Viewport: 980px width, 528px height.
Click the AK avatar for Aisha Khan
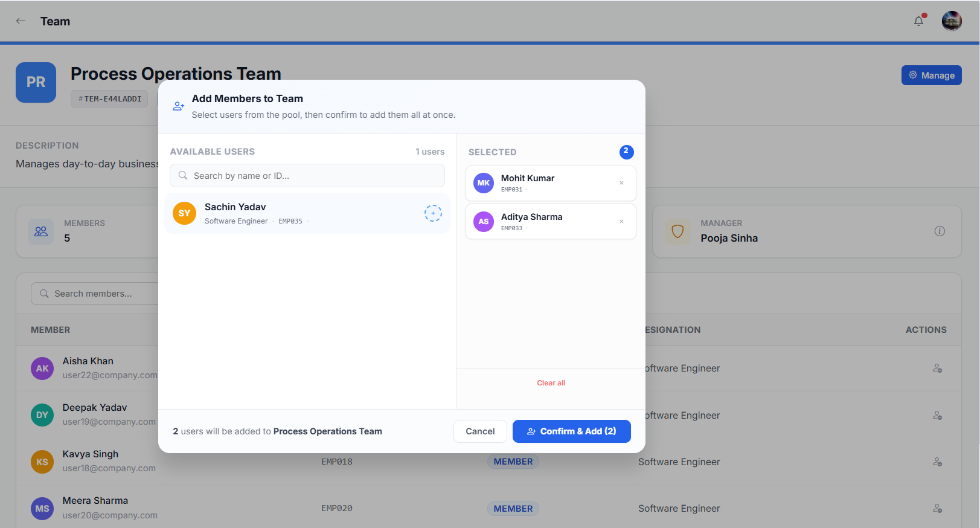pyautogui.click(x=42, y=369)
